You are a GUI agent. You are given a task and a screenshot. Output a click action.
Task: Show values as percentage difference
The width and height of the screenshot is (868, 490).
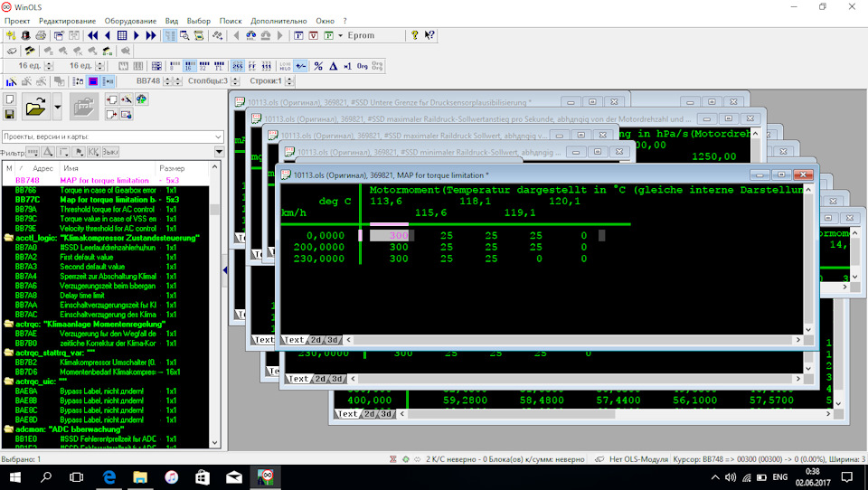[x=318, y=66]
